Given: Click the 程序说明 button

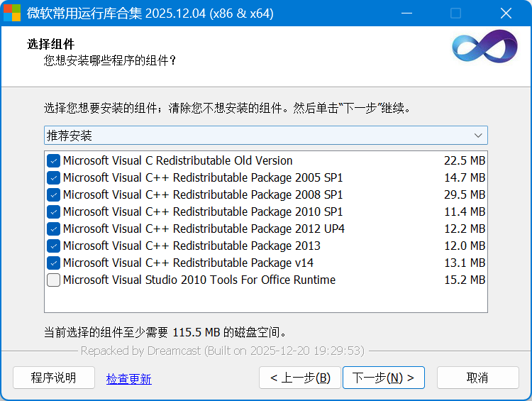Looking at the screenshot, I should pyautogui.click(x=53, y=378).
